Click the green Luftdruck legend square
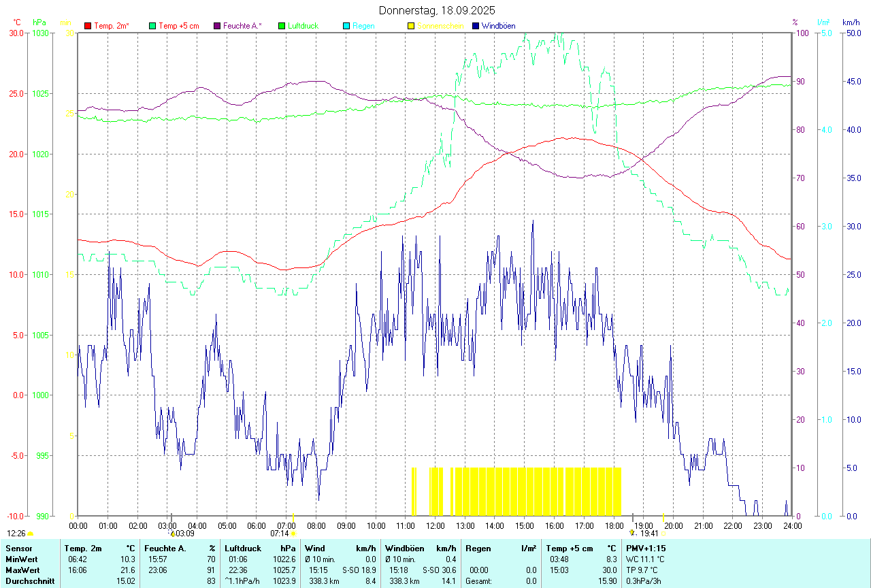The height and width of the screenshot is (588, 871). pos(282,26)
